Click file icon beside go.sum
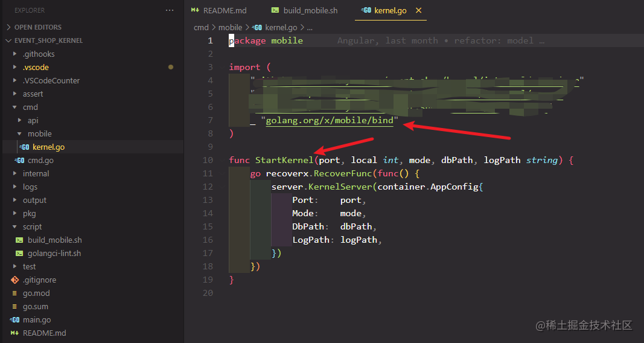The height and width of the screenshot is (343, 644). [x=14, y=306]
